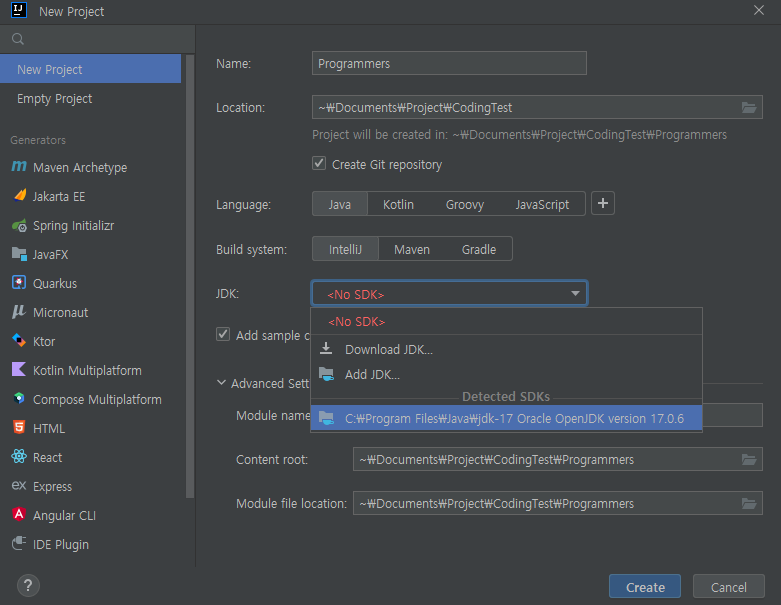The width and height of the screenshot is (781, 605).
Task: Choose Gradle build system
Action: coord(479,249)
